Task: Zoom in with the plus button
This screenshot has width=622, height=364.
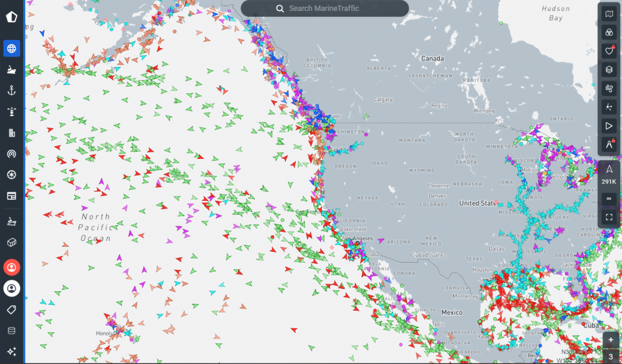Action: click(611, 340)
